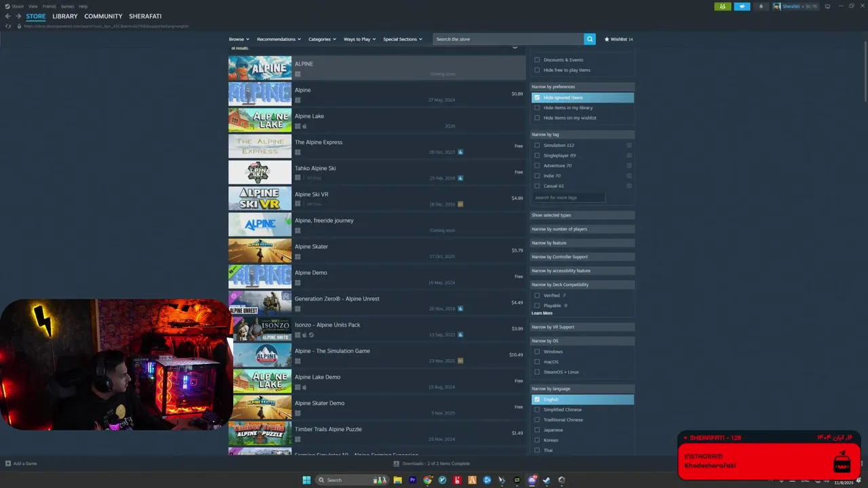Screen dimensions: 868x488
Task: Check Hide items on my wishlist
Action: coord(537,118)
